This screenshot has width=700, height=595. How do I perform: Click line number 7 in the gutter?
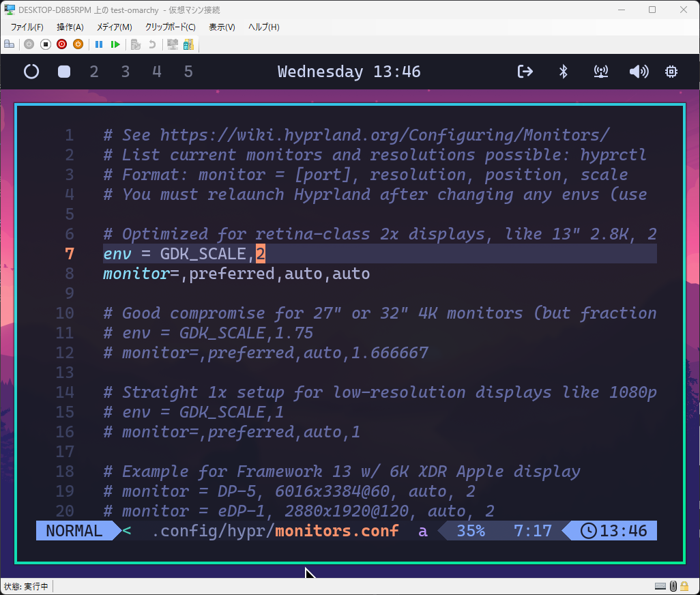[x=69, y=254]
